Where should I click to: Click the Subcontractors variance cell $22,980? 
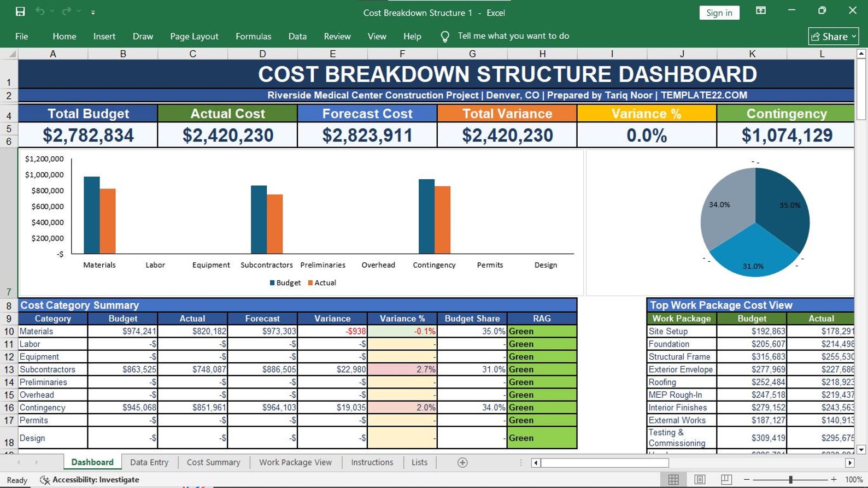point(332,369)
